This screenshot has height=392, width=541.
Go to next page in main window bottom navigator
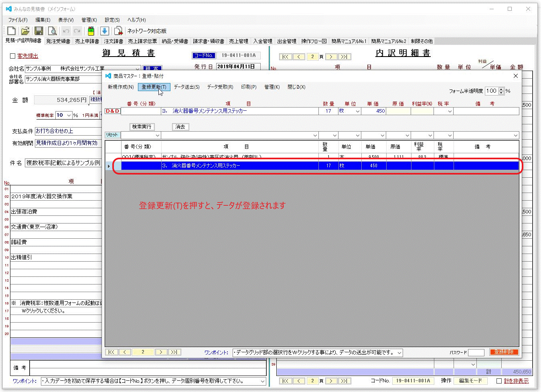(x=331, y=381)
